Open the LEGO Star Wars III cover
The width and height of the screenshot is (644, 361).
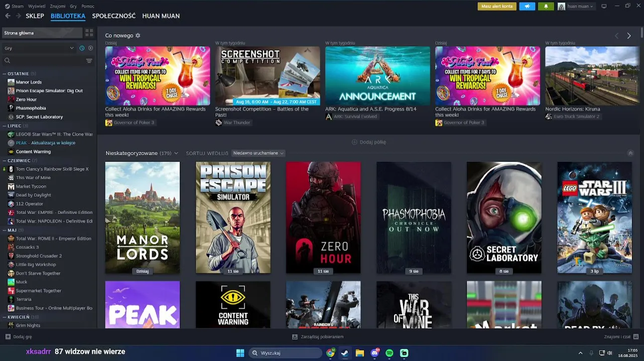[594, 218]
